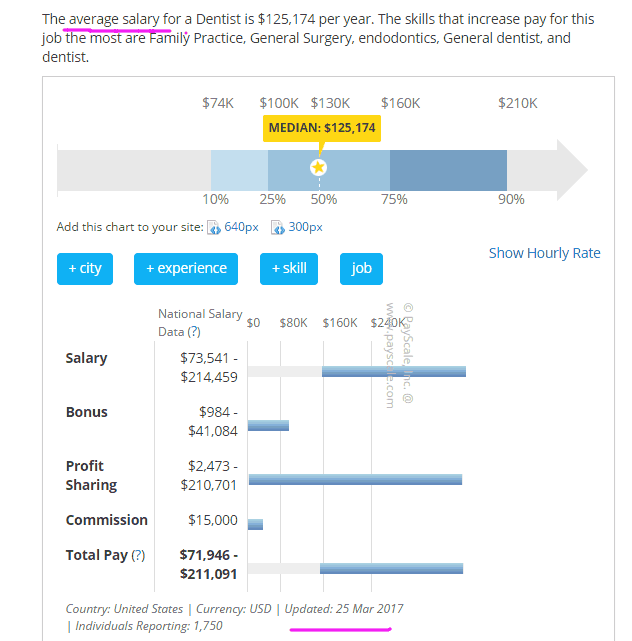Viewport: 632px width, 641px height.
Task: Click the 75% to 90% percentile segment
Action: [x=448, y=170]
